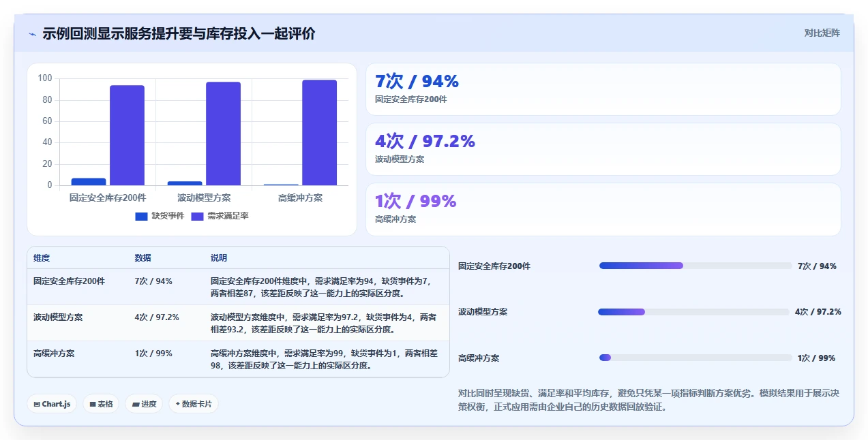
Task: Click the 需求满足率 bar for 高缓冲方案
Action: click(x=320, y=133)
